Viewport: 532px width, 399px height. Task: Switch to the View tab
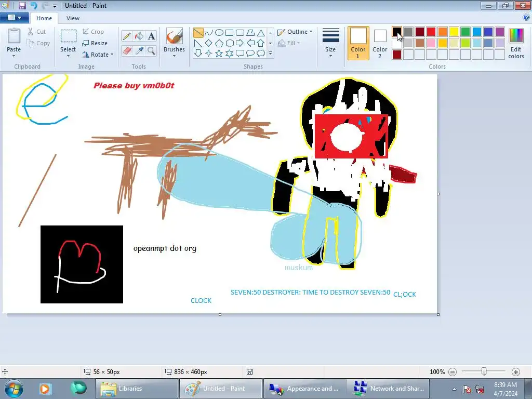tap(73, 18)
